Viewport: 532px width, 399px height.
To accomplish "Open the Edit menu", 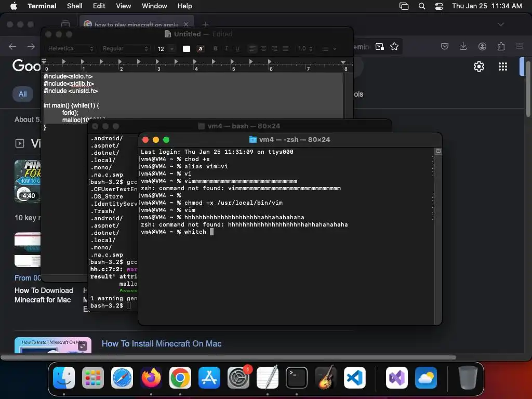I will pyautogui.click(x=99, y=6).
